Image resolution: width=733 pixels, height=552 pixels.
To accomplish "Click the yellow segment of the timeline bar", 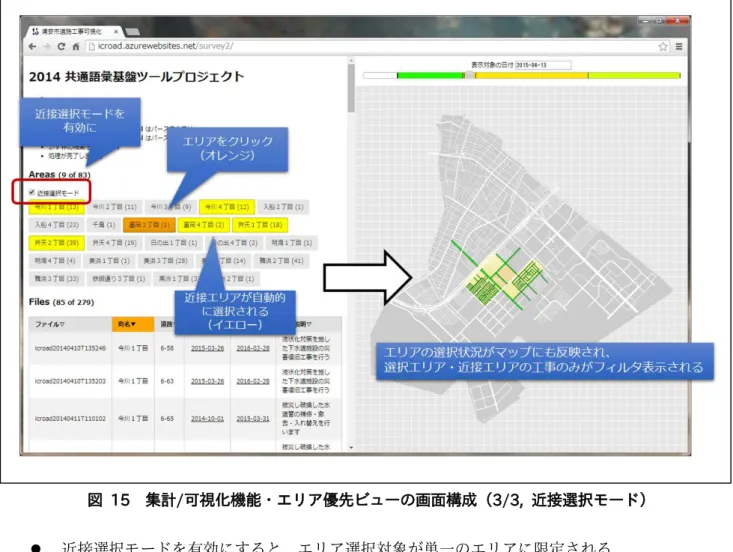I will point(531,75).
